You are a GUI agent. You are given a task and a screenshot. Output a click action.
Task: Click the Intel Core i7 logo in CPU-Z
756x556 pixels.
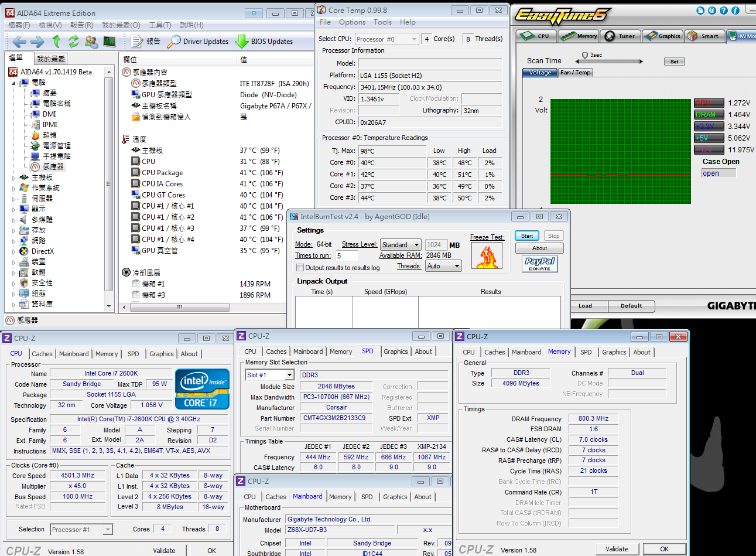point(203,389)
